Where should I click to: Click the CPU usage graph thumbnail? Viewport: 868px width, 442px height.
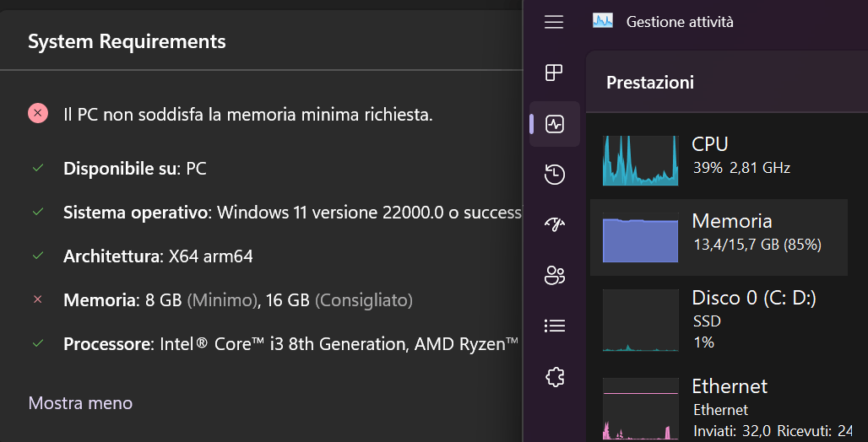tap(641, 160)
